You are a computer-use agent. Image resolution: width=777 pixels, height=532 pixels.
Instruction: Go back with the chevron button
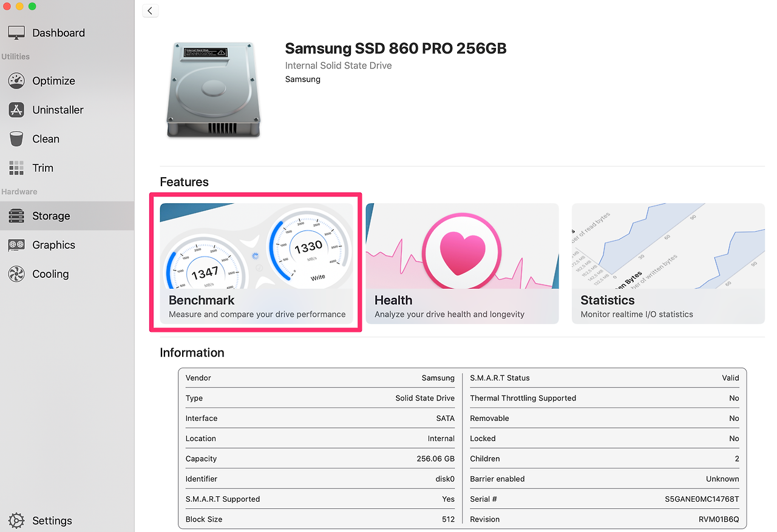(x=150, y=10)
